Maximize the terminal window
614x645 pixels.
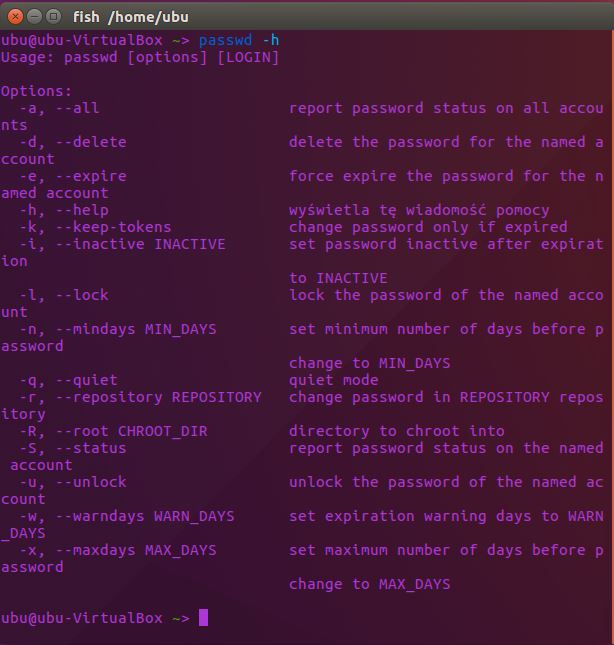[x=52, y=16]
